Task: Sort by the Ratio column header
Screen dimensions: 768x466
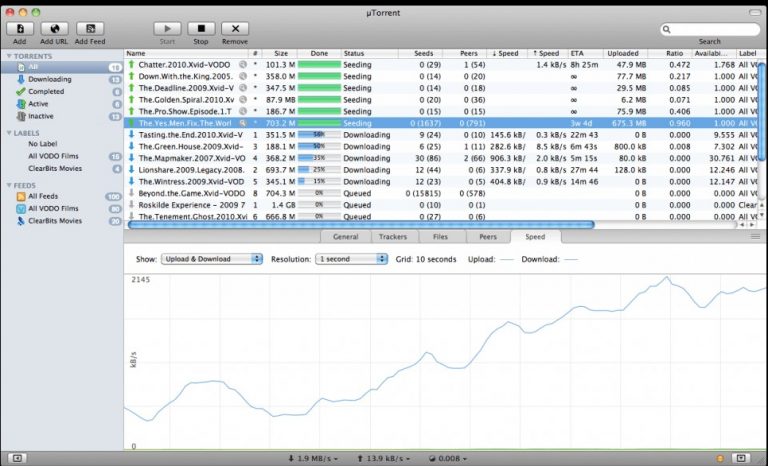Action: click(670, 53)
